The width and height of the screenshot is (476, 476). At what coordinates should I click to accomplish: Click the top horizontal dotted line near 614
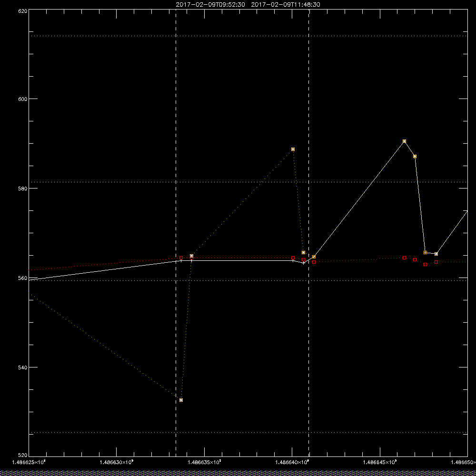[x=248, y=36]
